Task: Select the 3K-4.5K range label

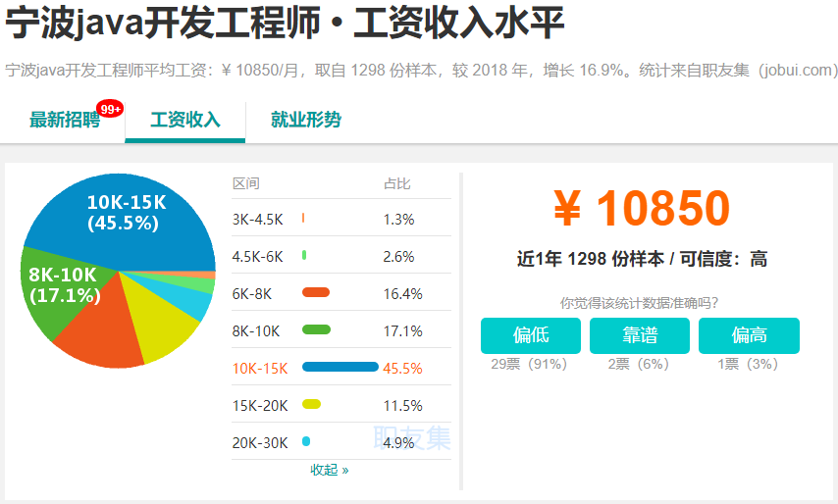Action: point(258,220)
